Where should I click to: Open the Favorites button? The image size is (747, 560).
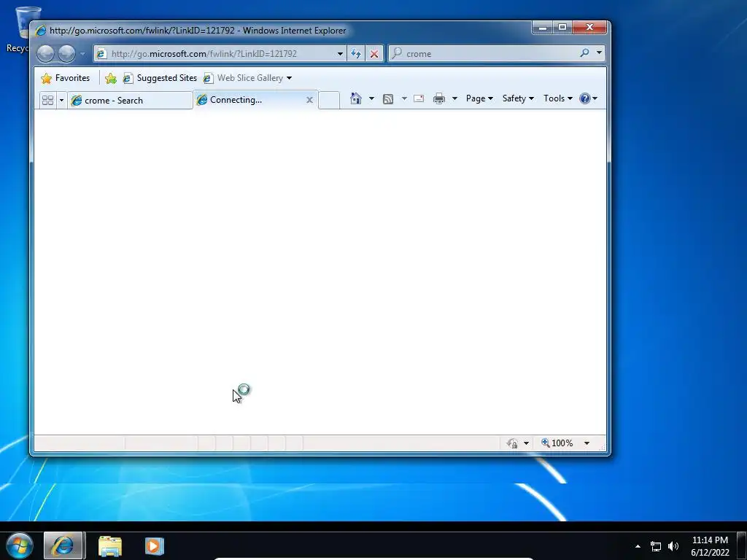coord(66,78)
